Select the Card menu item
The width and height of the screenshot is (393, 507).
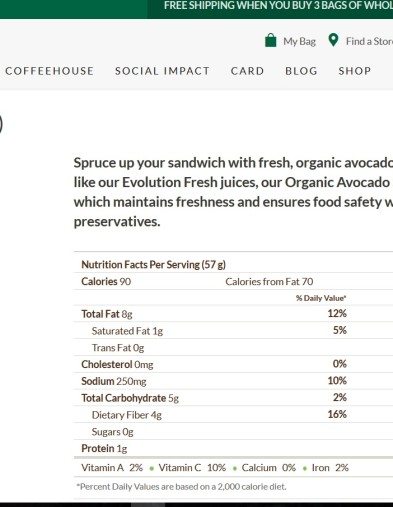pyautogui.click(x=247, y=71)
